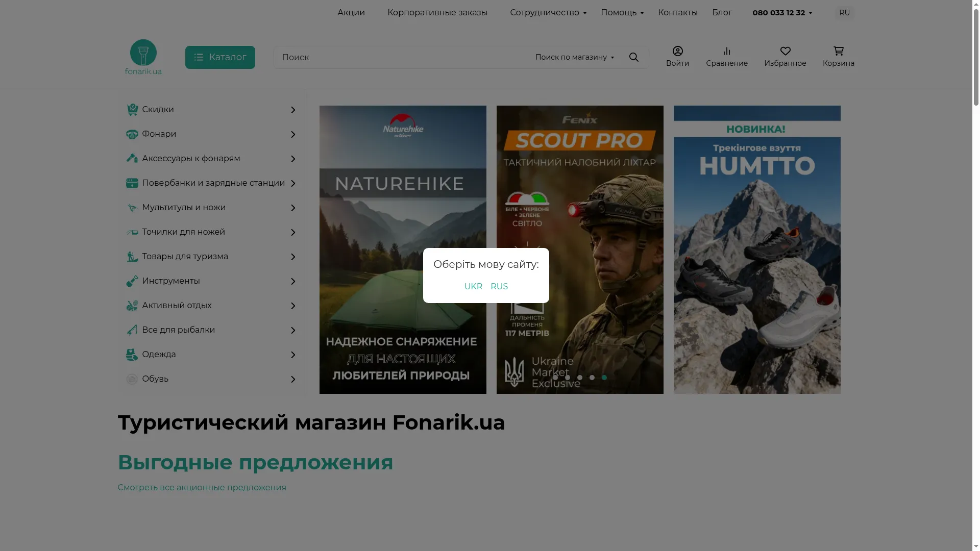The width and height of the screenshot is (980, 551).
Task: Open the Корзина shopping cart icon
Action: coord(839,51)
